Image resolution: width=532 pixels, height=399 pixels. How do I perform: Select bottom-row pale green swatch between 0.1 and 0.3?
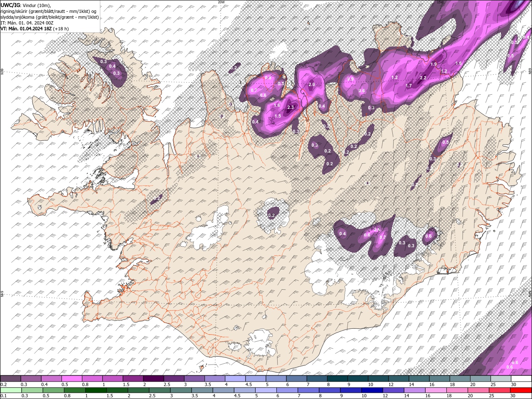point(10,390)
